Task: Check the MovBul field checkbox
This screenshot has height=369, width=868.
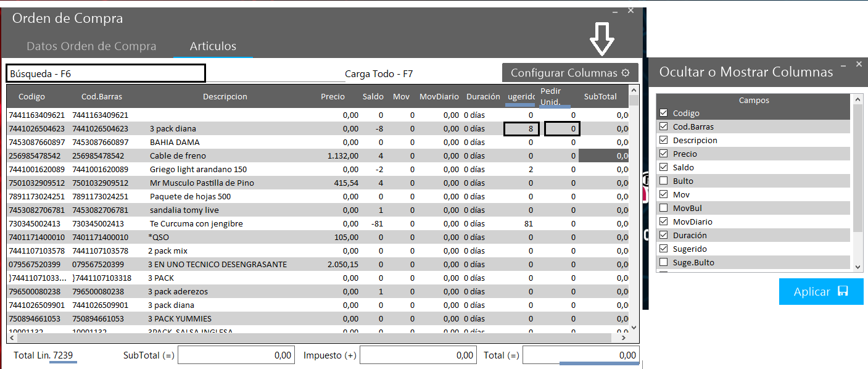Action: pos(664,208)
